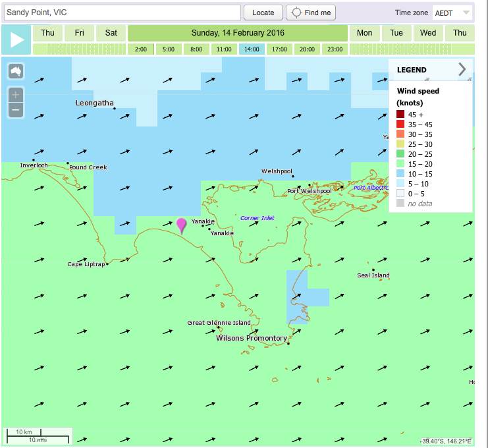The image size is (488, 448).
Task: Click the 20 – 25 knots green swatch
Action: (x=400, y=154)
